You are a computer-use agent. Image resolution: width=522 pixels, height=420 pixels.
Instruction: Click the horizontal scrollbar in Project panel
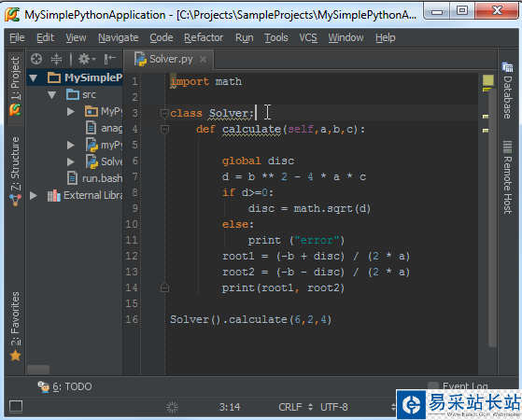38,370
